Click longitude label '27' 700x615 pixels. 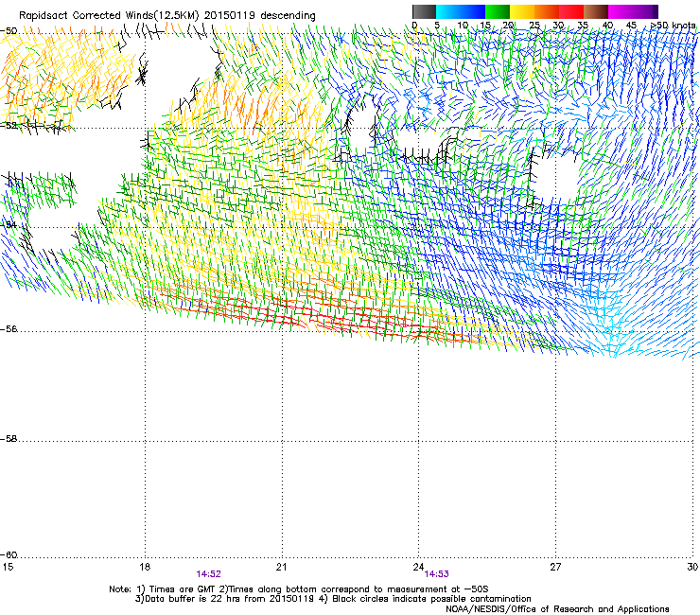click(x=555, y=567)
